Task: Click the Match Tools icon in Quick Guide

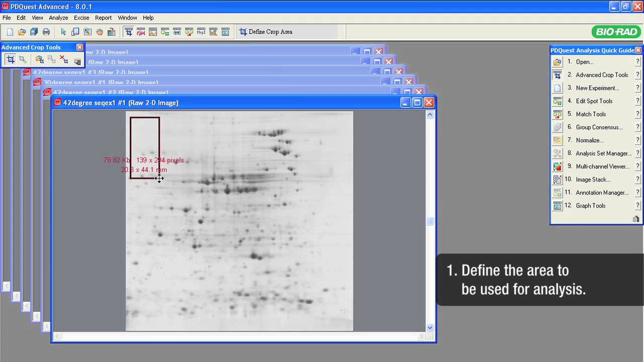Action: pos(557,114)
